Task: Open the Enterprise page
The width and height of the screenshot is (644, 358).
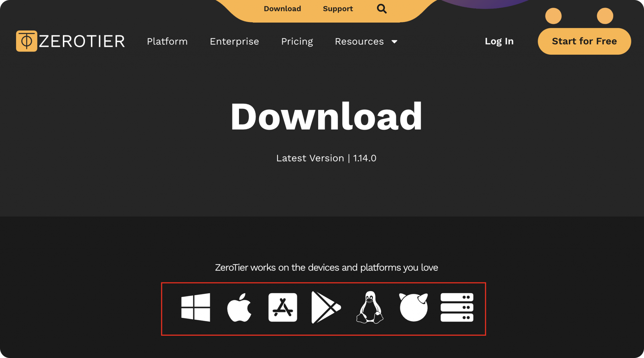Action: pyautogui.click(x=234, y=41)
